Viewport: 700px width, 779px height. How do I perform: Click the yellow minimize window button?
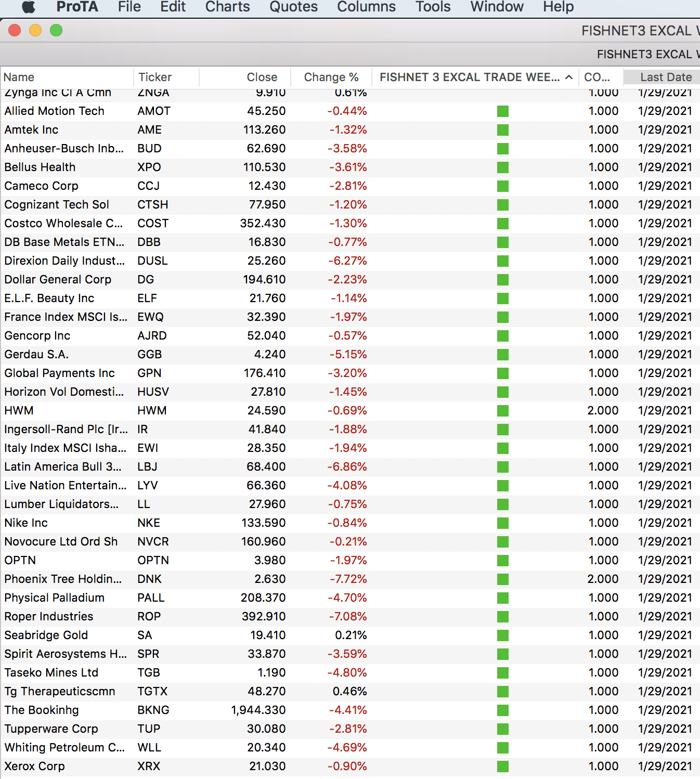pyautogui.click(x=35, y=31)
